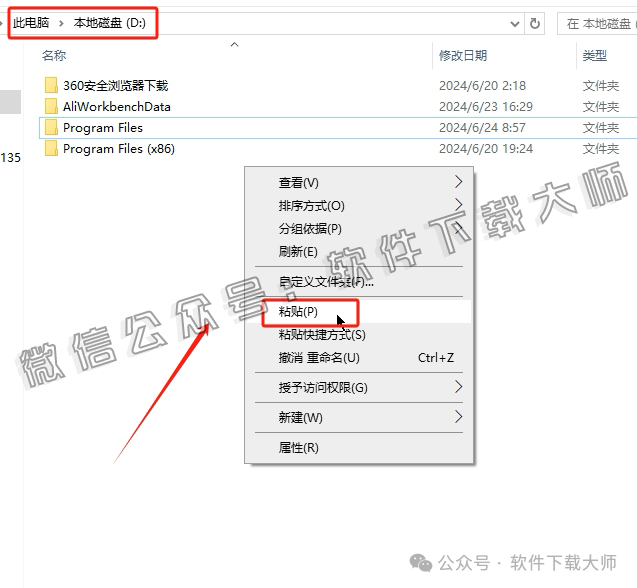The height and width of the screenshot is (588, 637).
Task: Expand the 排序方式(O) submenu arrow
Action: coord(459,205)
